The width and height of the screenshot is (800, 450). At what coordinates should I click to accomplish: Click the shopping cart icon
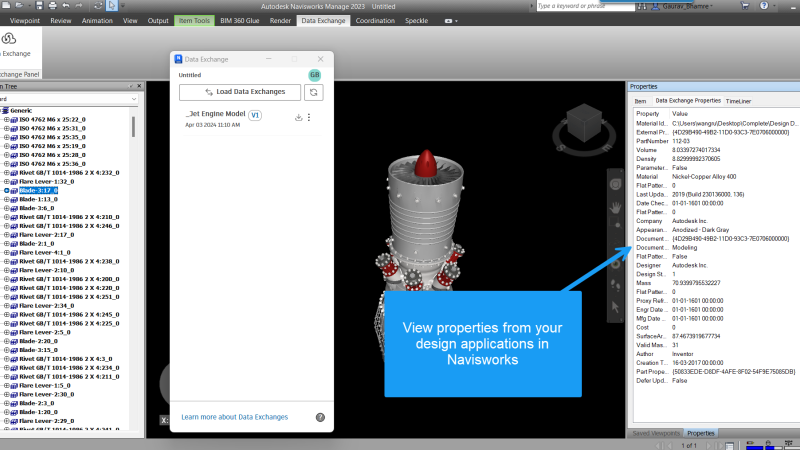[745, 6]
